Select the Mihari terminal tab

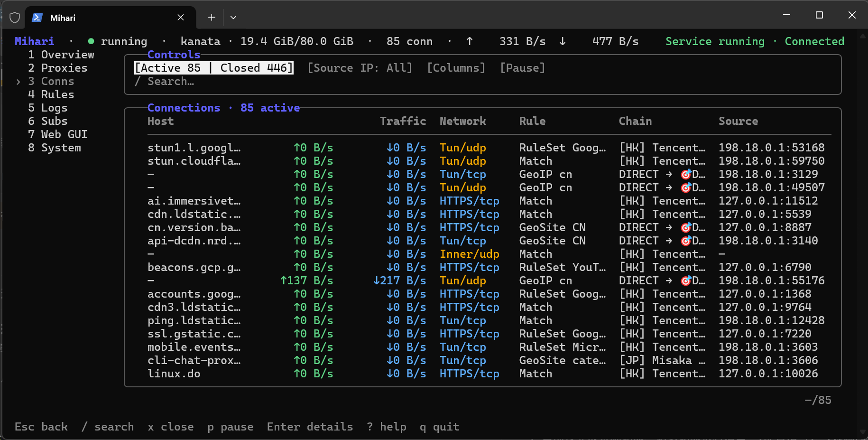click(x=111, y=18)
